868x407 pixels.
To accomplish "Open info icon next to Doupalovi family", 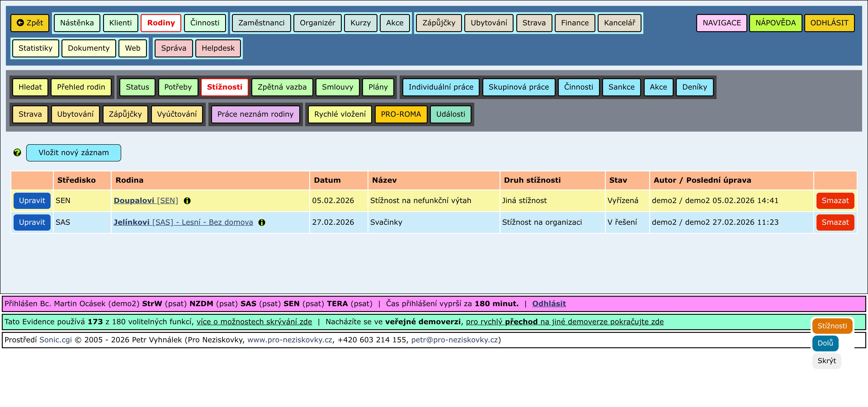I will 187,201.
